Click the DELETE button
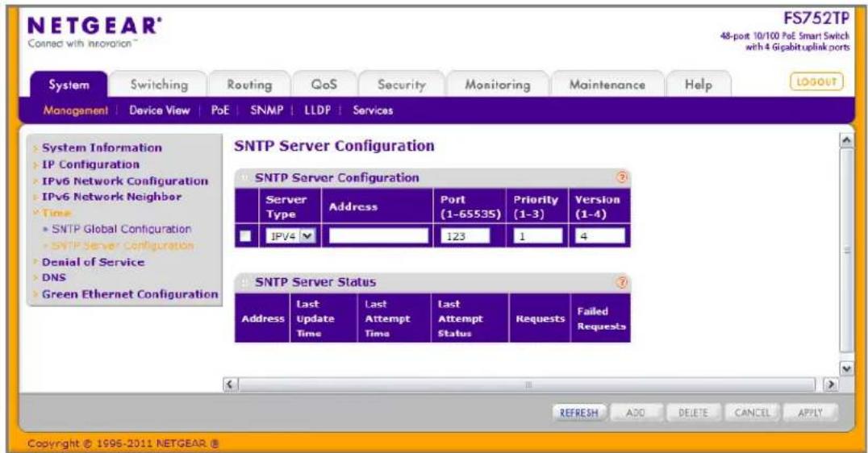 693,413
